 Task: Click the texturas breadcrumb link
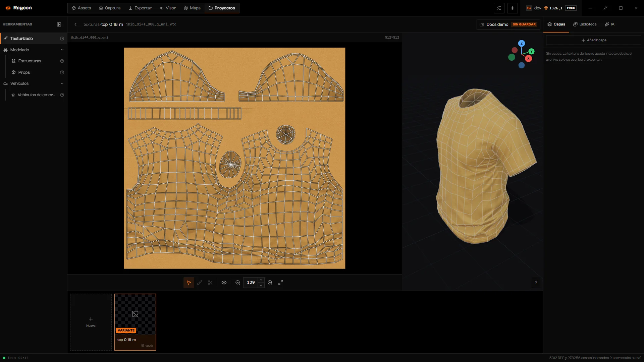(x=91, y=24)
